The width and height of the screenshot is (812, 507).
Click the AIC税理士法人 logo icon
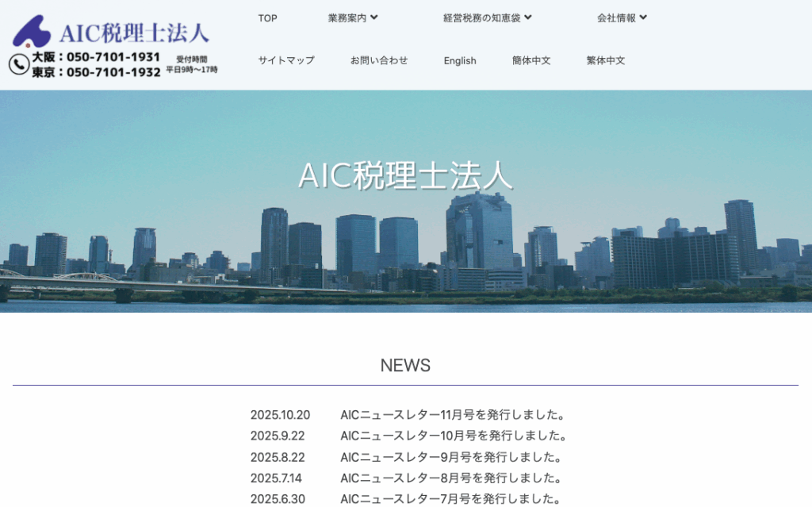(x=33, y=29)
